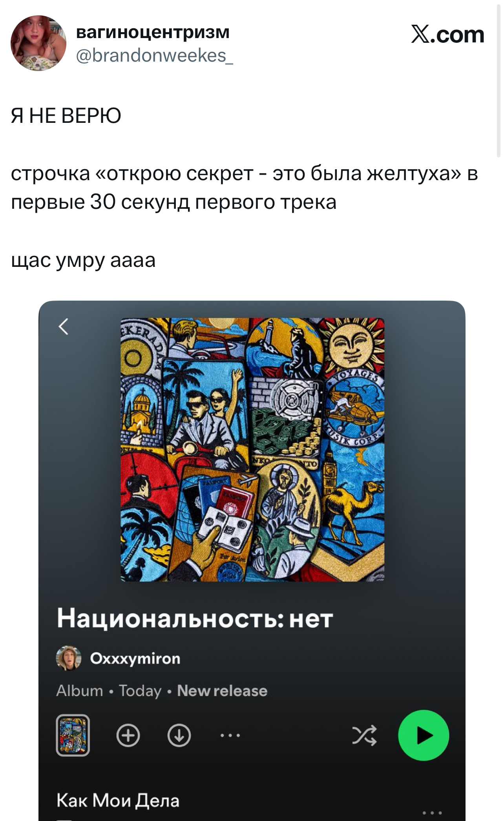This screenshot has height=821, width=504.
Task: Start playback with the green play button
Action: click(x=424, y=735)
